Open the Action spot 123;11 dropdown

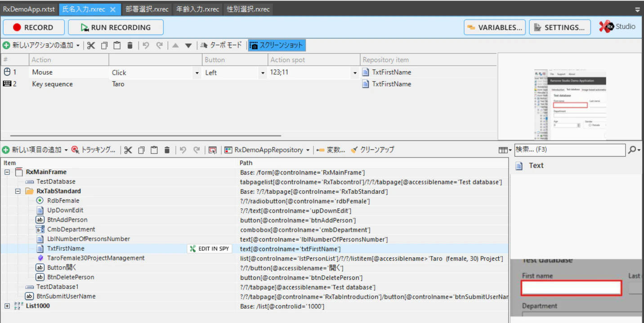(x=355, y=72)
